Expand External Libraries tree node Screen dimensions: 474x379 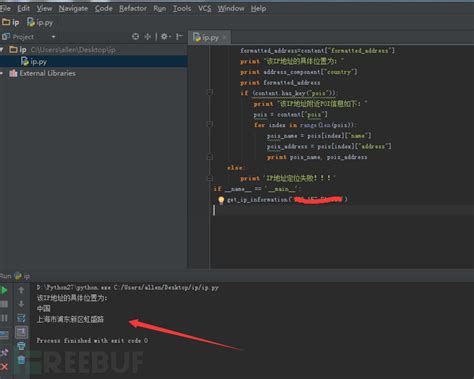point(2,73)
